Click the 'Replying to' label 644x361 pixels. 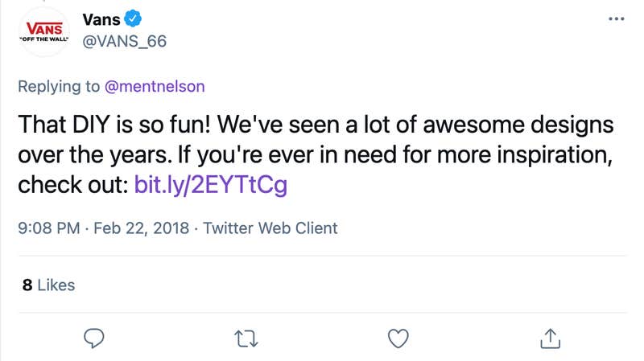(x=58, y=86)
